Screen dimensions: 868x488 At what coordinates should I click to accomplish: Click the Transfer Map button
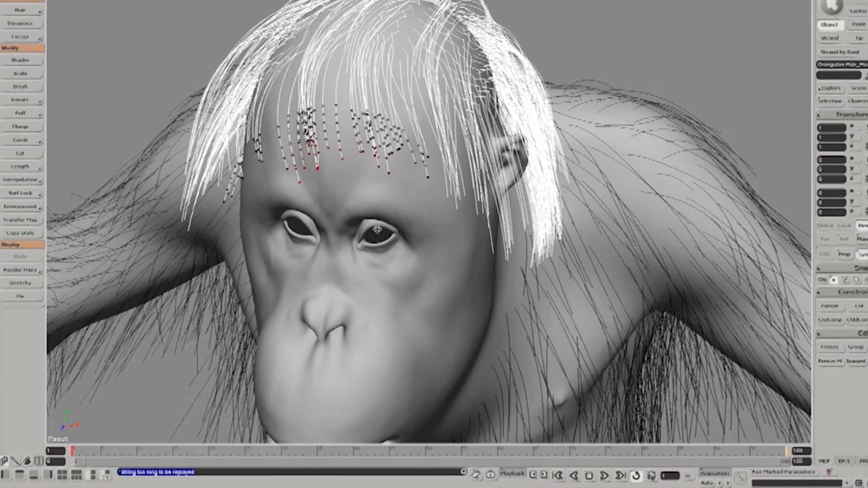(x=22, y=220)
